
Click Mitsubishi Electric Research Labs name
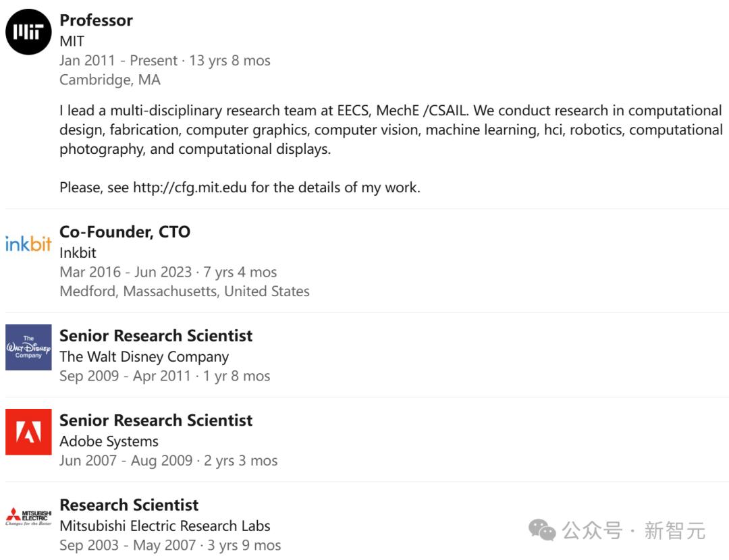pyautogui.click(x=165, y=526)
